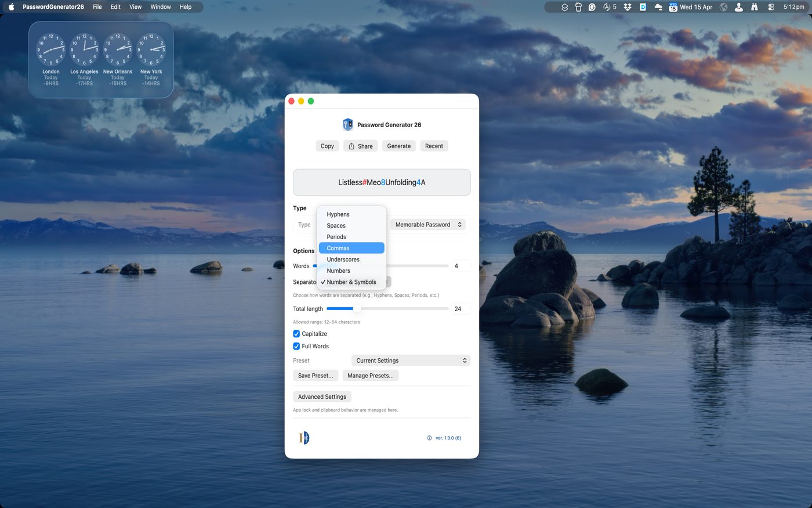Open Control Center in the menu bar
The image size is (812, 508).
point(771,7)
